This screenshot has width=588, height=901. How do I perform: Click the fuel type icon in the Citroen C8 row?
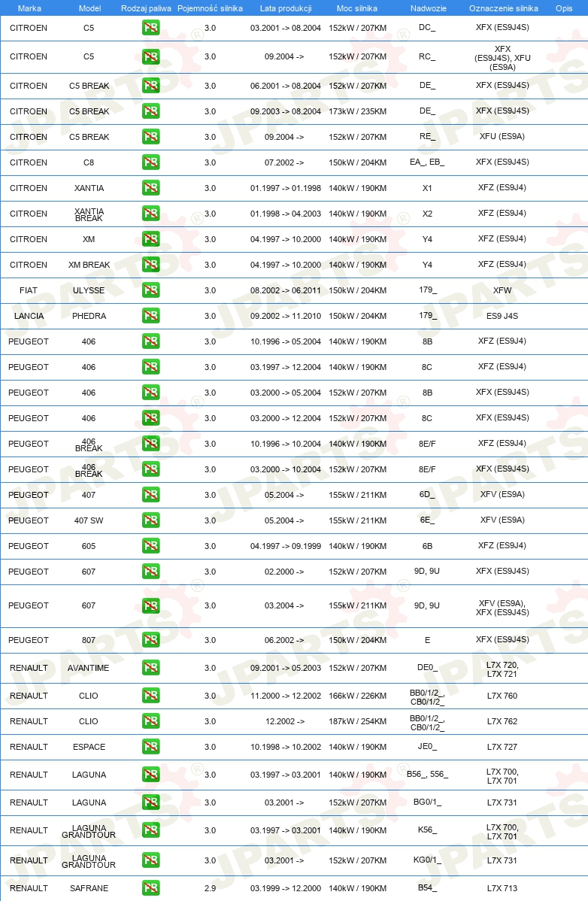pos(151,162)
